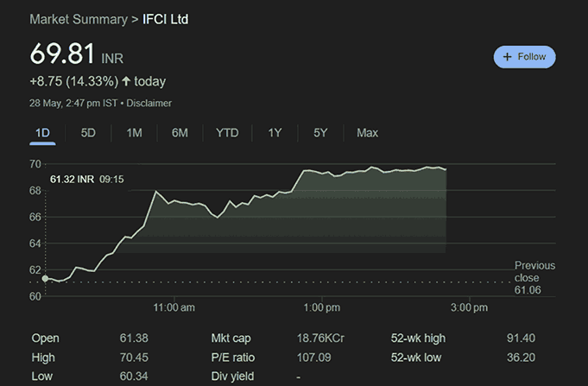Screen dimensions: 588x386
Task: Switch to the 1M range tab
Action: pyautogui.click(x=134, y=133)
